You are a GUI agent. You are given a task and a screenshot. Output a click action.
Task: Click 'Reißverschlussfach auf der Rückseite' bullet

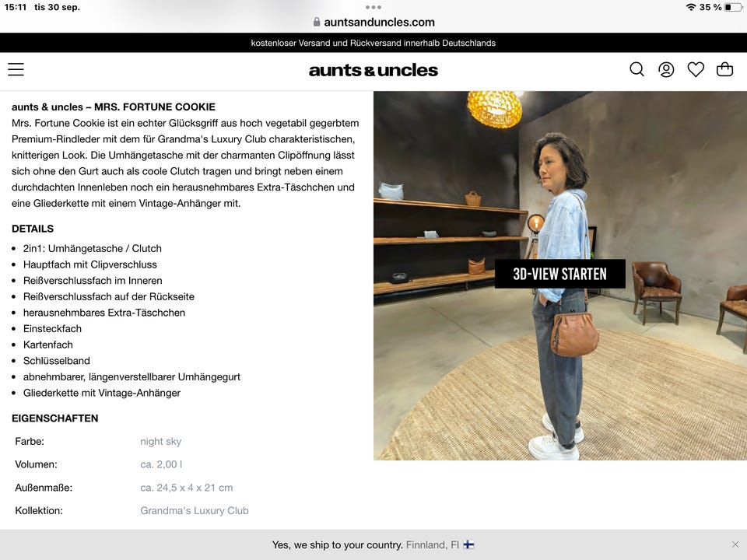click(x=109, y=296)
